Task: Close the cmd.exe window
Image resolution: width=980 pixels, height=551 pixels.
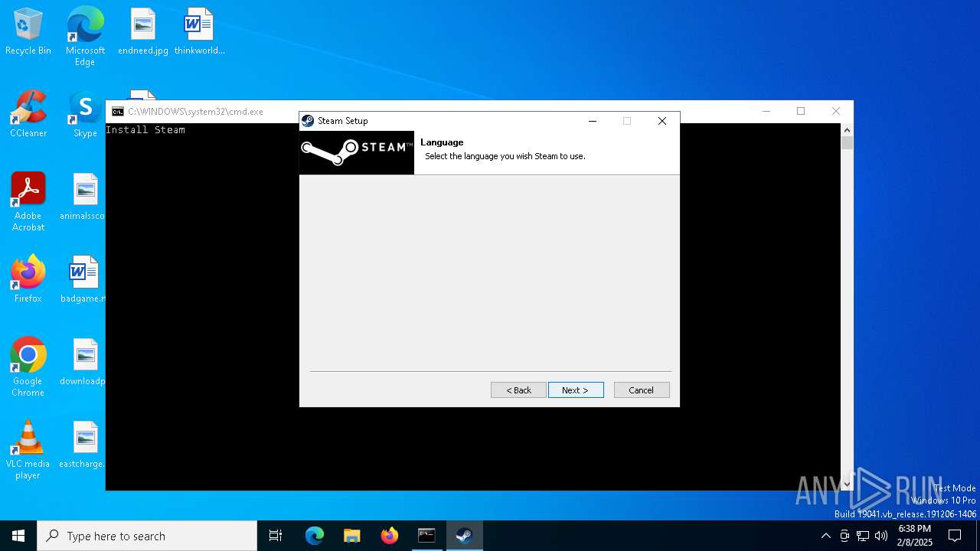Action: coord(836,112)
